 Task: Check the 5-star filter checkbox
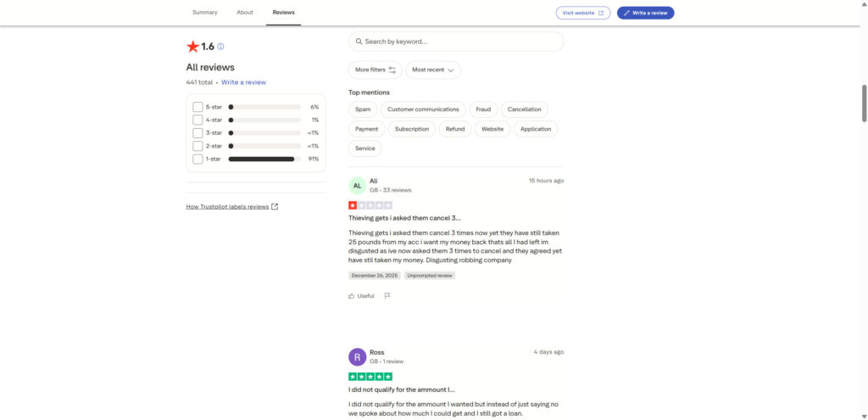[x=198, y=107]
